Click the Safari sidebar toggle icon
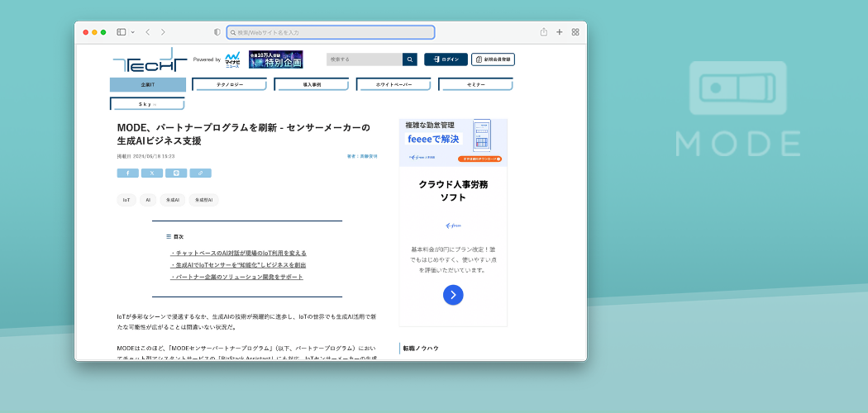The width and height of the screenshot is (868, 413). click(x=121, y=32)
